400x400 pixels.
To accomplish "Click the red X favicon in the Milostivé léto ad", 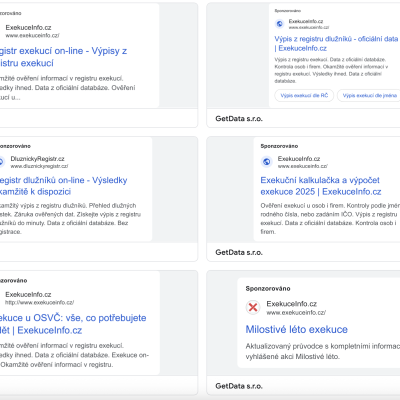I will tap(253, 307).
